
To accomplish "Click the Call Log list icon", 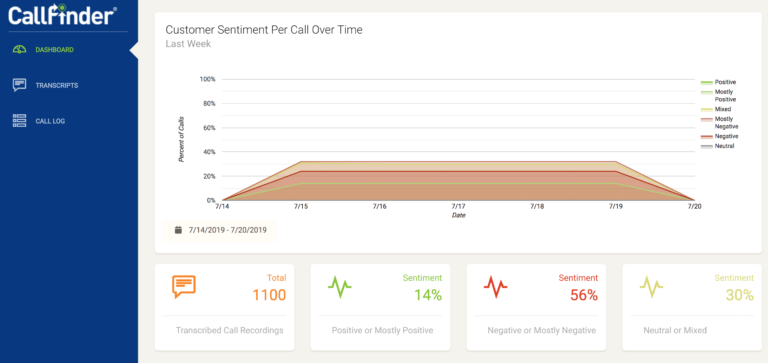I will pyautogui.click(x=20, y=121).
